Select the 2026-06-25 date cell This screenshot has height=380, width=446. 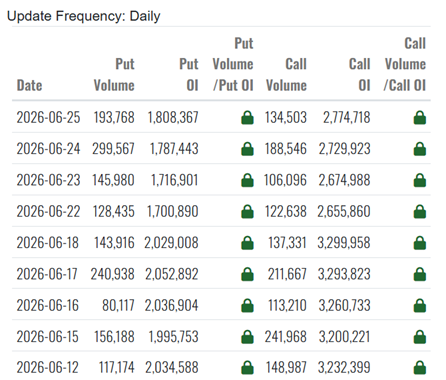point(48,117)
